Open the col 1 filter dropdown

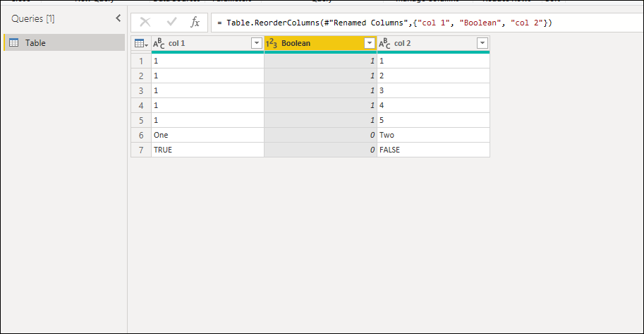(x=257, y=43)
